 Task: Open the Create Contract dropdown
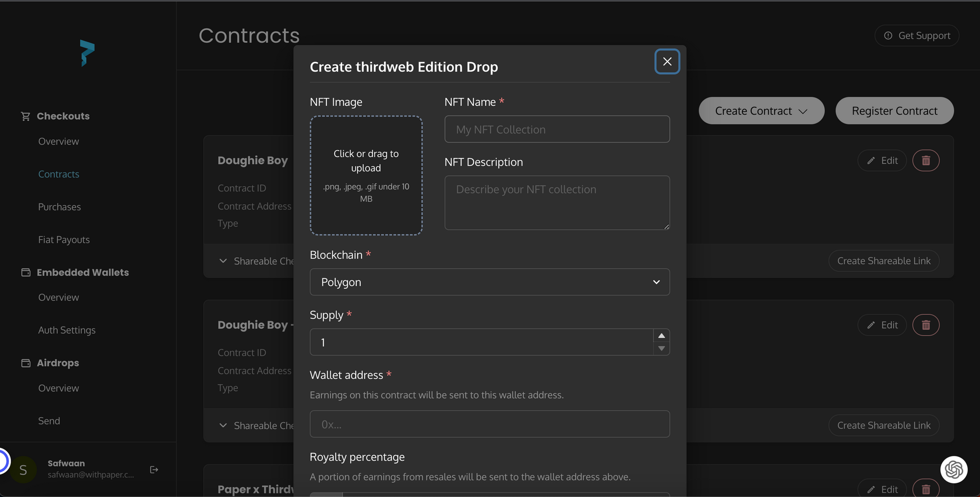tap(761, 111)
